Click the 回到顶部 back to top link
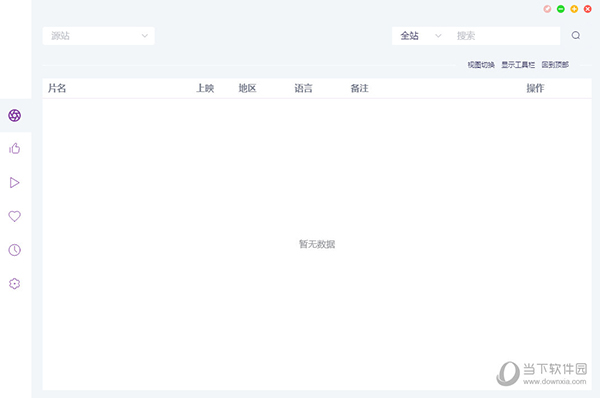This screenshot has width=600, height=398. 555,65
